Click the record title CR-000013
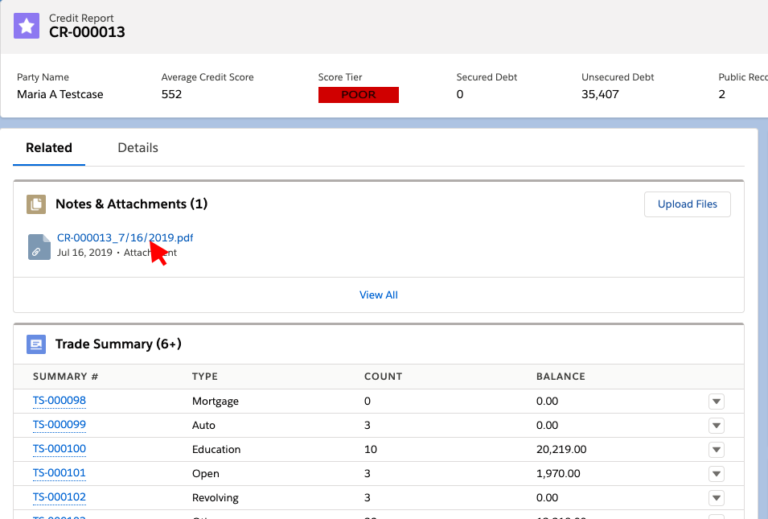768x519 pixels. pos(87,32)
